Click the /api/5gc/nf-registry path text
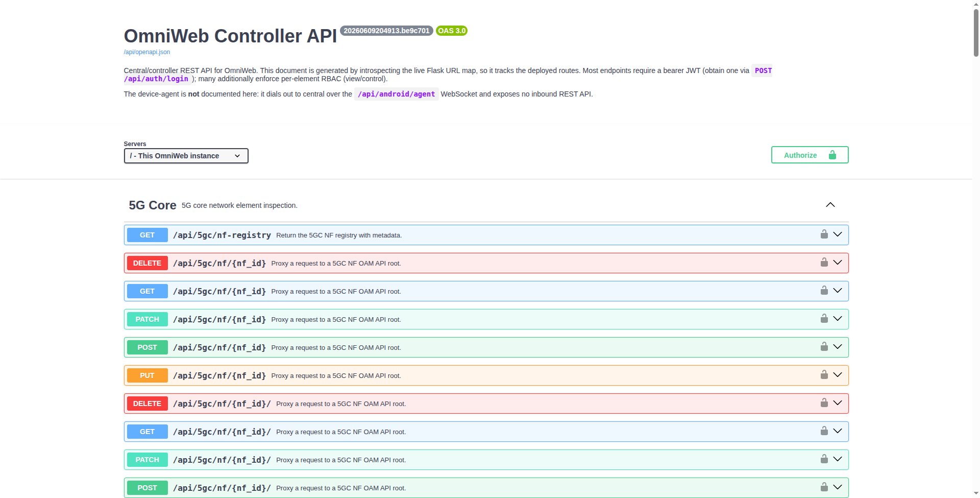Viewport: 980px width, 498px height. click(x=222, y=235)
